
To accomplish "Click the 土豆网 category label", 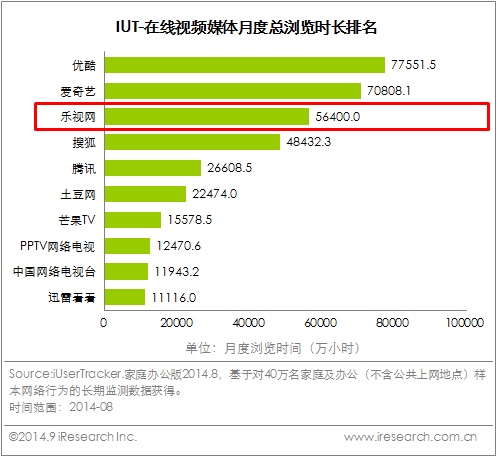I will pos(78,194).
